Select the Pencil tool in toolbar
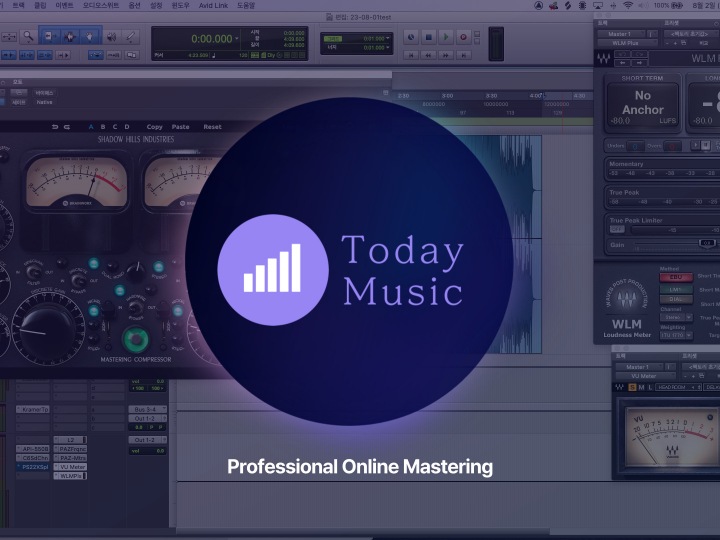Viewport: 720px width, 540px height. (x=131, y=36)
